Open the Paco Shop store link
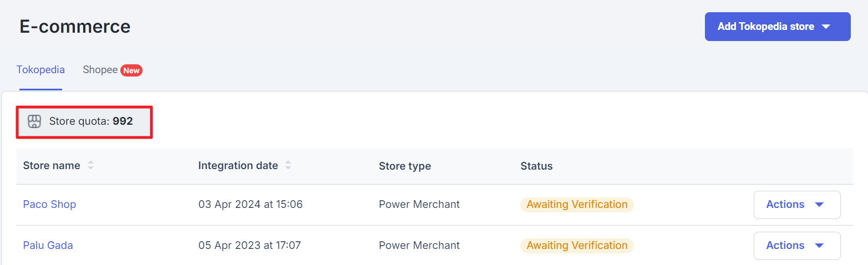This screenshot has height=265, width=868. click(49, 205)
